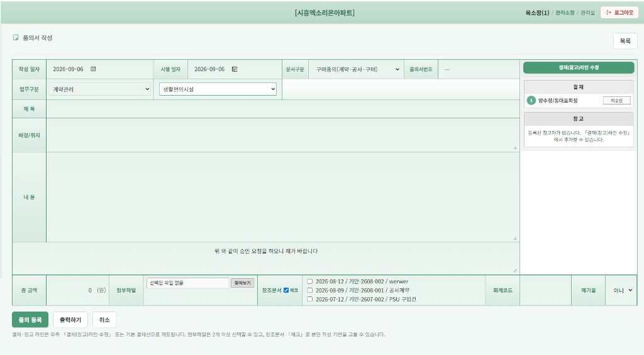Viewport: 644px width, 355px height.
Task: Open calendar picker for 작성 일자
Action: 93,69
